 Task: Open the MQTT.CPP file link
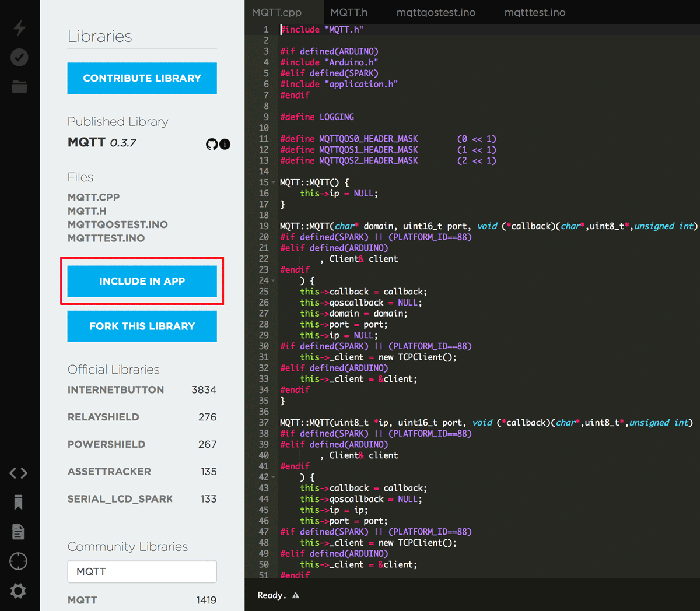tap(93, 197)
